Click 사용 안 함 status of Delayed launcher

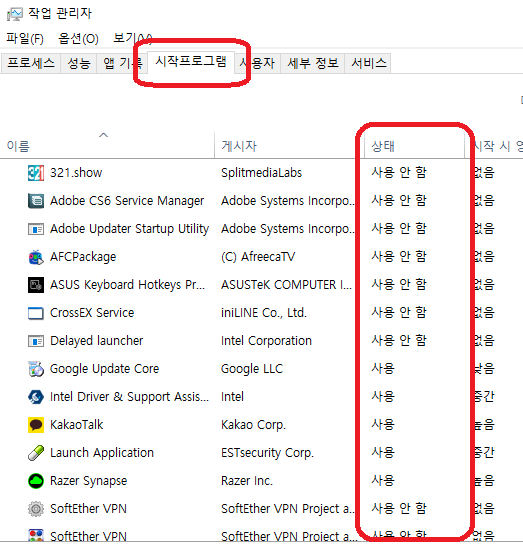pyautogui.click(x=399, y=341)
